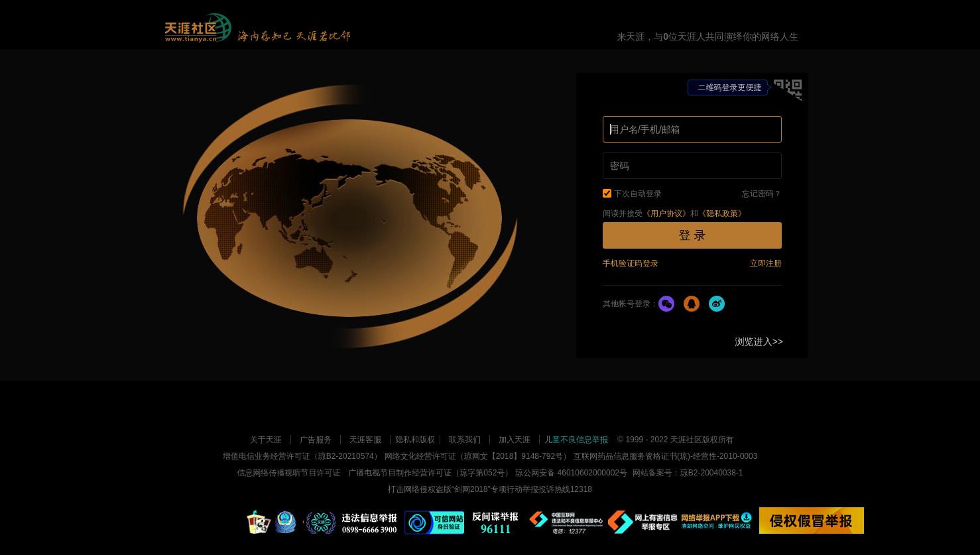Open 可信网站 身份验证 badge
This screenshot has height=555, width=980.
tap(434, 523)
